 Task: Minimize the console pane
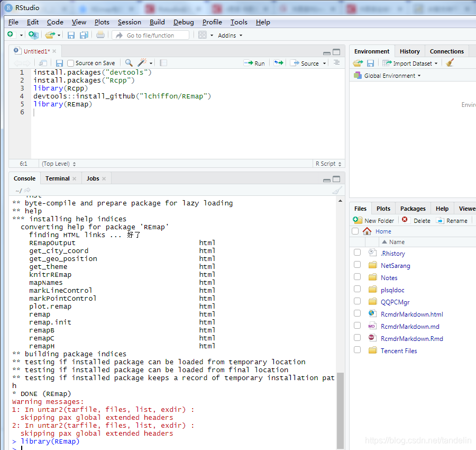[x=327, y=180]
